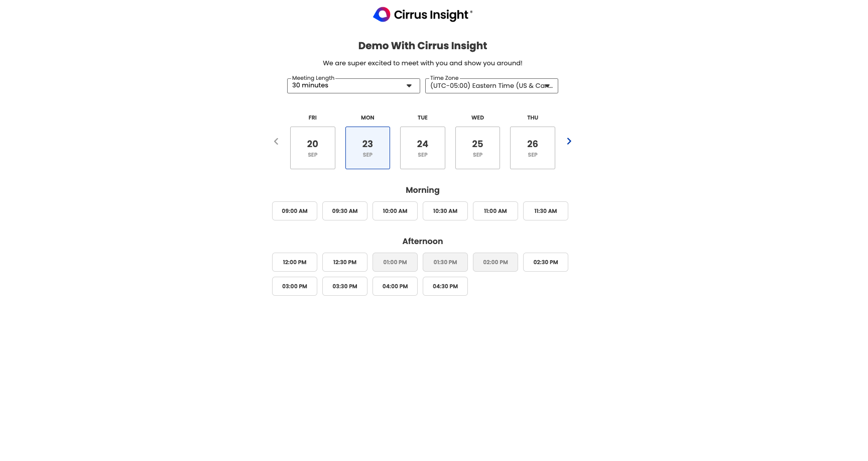
Task: Pick Wednesday, September 25 date card
Action: (x=477, y=148)
